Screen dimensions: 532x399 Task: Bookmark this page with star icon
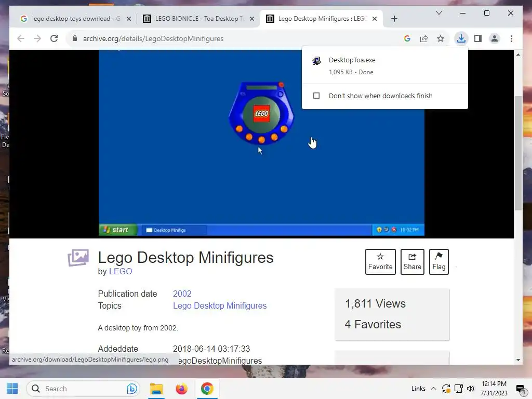coord(441,38)
